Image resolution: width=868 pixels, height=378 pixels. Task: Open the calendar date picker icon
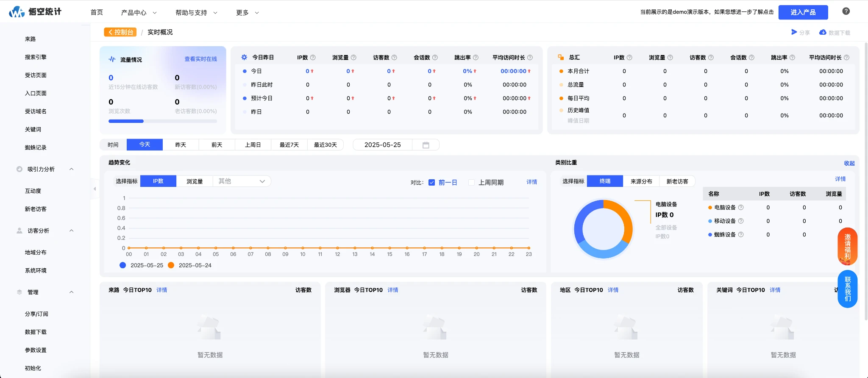[426, 145]
